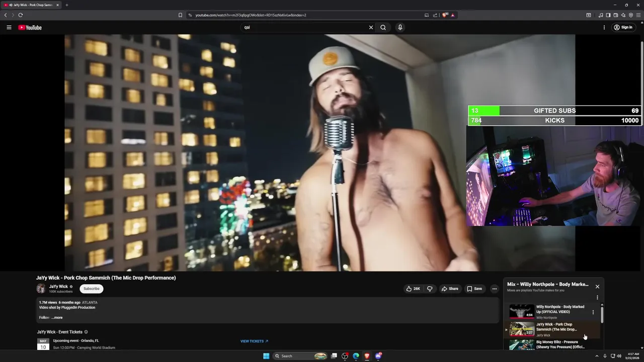Screen dimensions: 644x362
Task: Open Leo AI sparkle icon
Action: coord(623,15)
